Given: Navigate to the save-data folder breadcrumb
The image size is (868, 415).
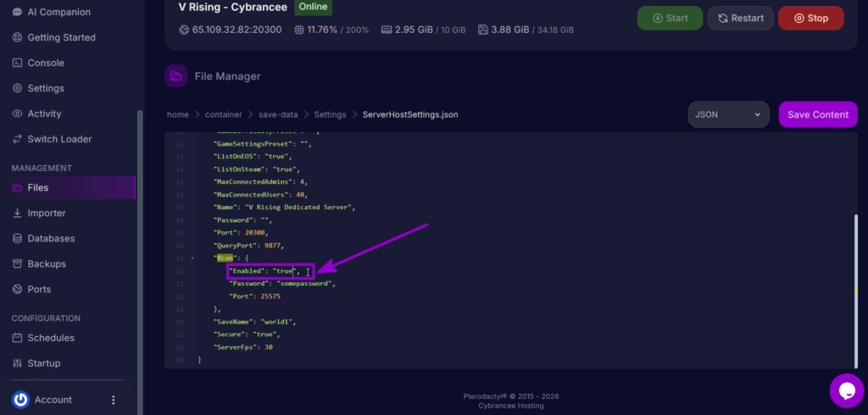Looking at the screenshot, I should tap(278, 114).
